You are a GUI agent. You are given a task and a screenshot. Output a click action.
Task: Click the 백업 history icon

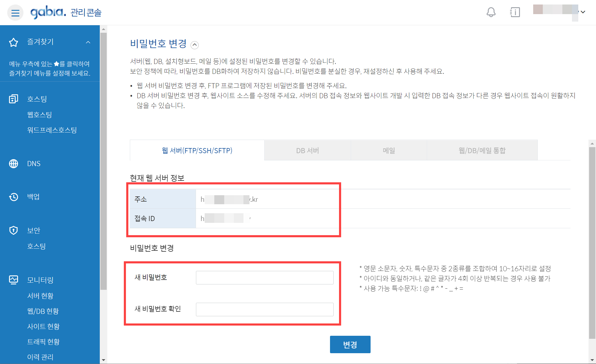click(14, 197)
